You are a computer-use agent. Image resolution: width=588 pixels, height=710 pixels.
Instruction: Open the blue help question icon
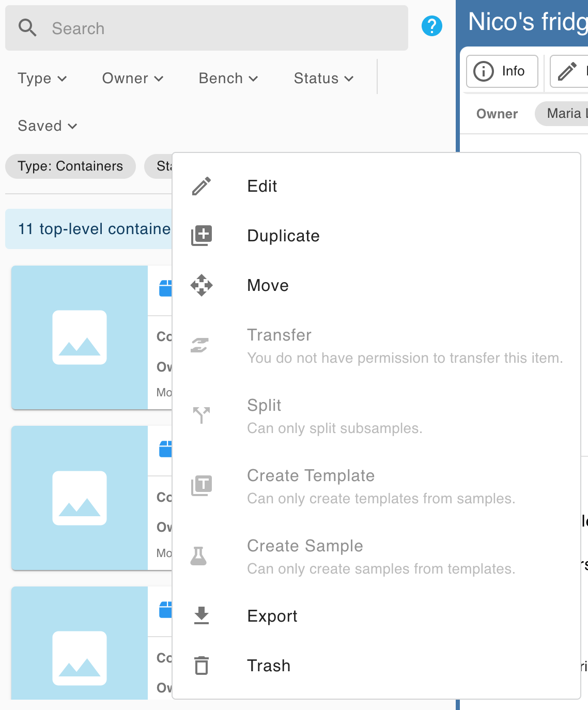pyautogui.click(x=432, y=26)
